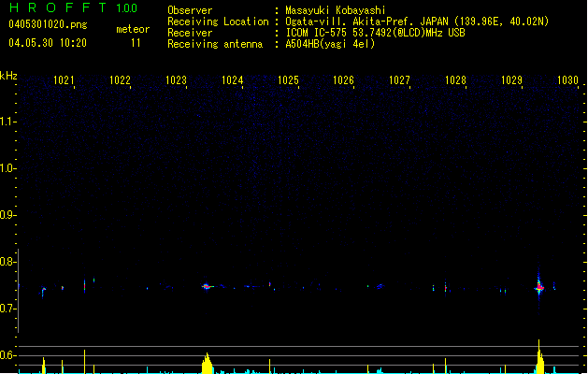Viewport: 588px width, 374px height.
Task: Click the kHz axis unit label
Action: [x=8, y=76]
